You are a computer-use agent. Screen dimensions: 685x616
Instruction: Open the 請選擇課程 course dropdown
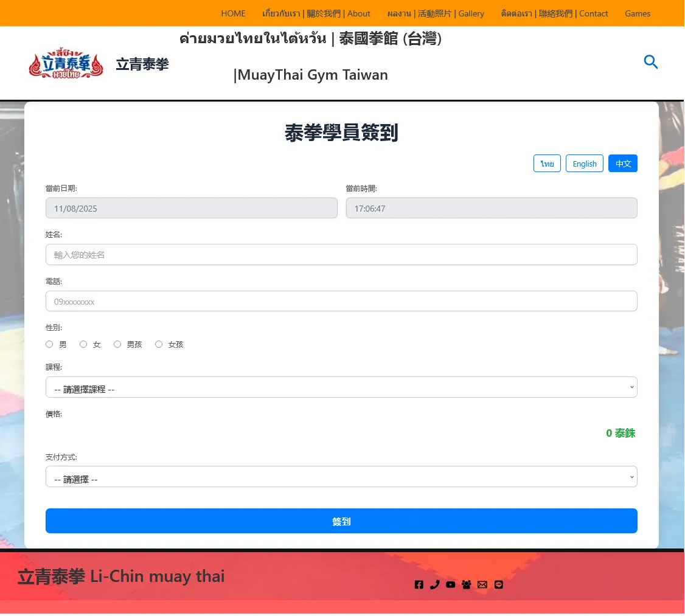click(341, 387)
